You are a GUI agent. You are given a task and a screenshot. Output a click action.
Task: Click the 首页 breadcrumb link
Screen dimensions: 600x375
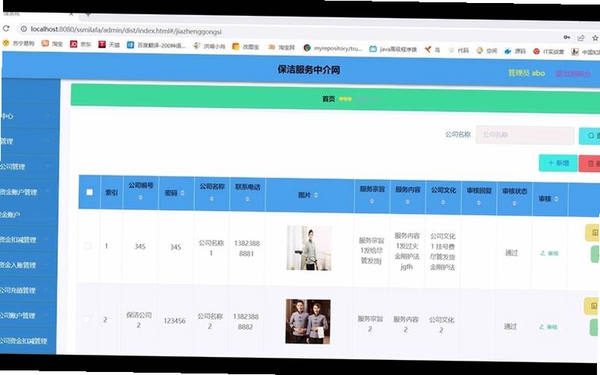click(x=328, y=99)
